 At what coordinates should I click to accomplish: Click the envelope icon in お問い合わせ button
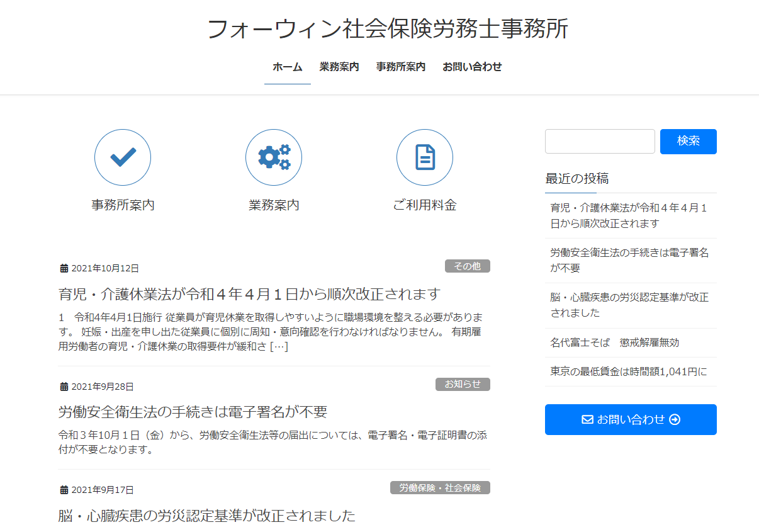coord(587,419)
